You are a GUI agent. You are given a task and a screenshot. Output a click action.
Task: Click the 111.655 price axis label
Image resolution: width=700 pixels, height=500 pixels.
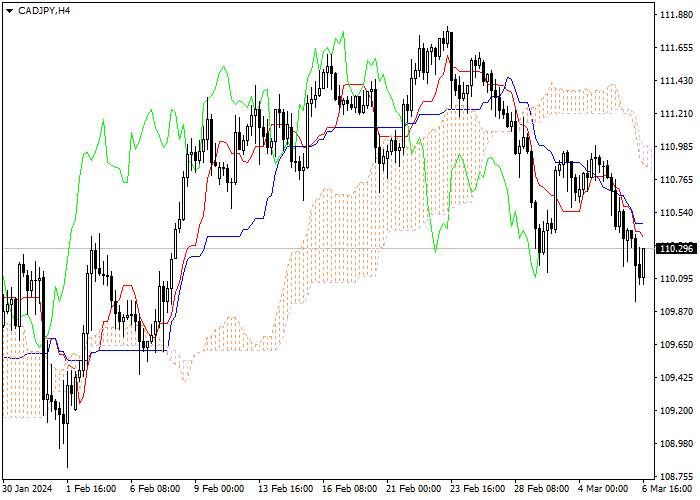point(676,48)
